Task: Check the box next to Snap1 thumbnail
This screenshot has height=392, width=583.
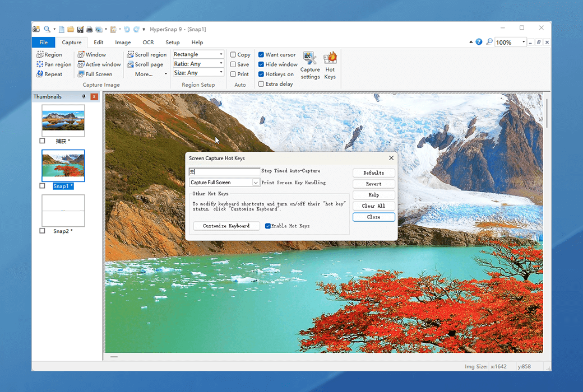Action: click(x=43, y=186)
